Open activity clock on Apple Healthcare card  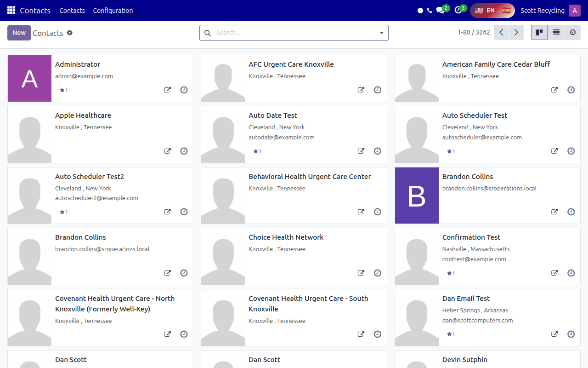184,151
